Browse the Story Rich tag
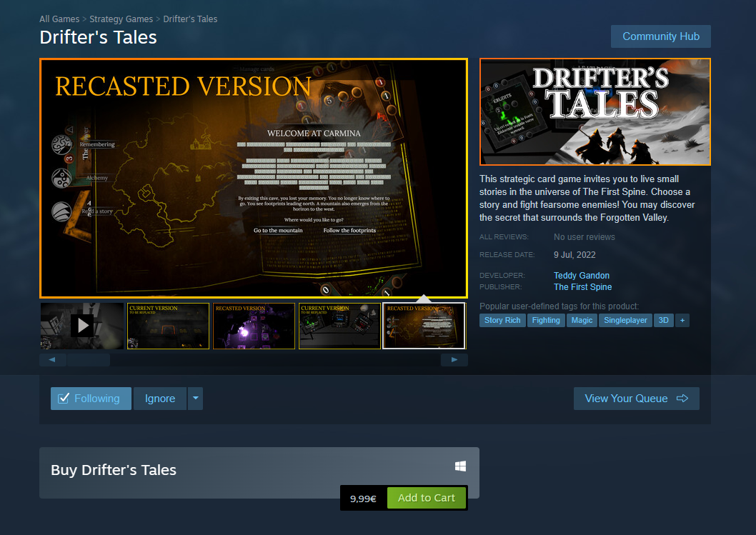The height and width of the screenshot is (535, 756). click(502, 320)
